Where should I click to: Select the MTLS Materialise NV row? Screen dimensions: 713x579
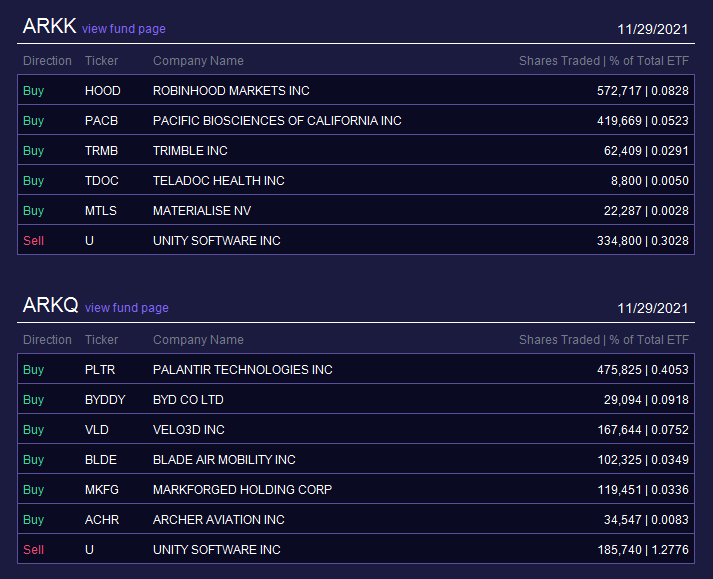(x=356, y=211)
